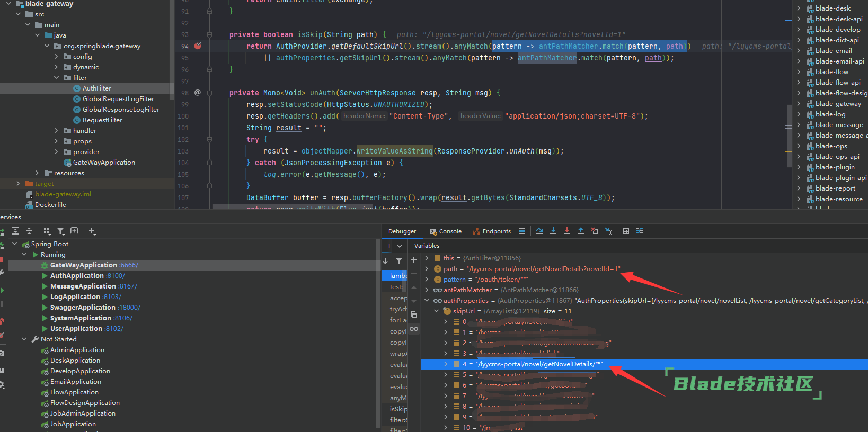Open the frames thread dropdown chevron
Image resolution: width=868 pixels, height=432 pixels.
400,246
